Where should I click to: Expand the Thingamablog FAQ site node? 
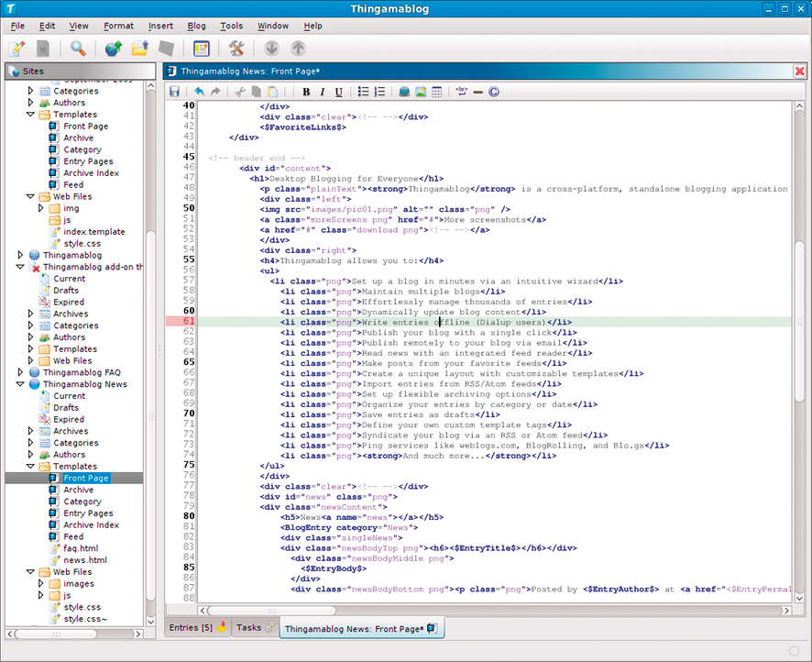pos(20,372)
